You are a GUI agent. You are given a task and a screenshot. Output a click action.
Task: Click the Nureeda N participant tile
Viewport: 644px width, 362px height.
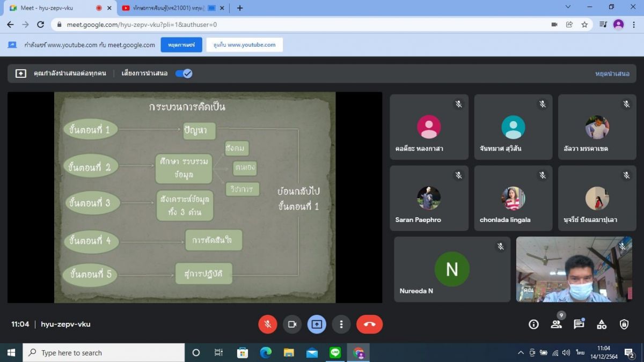(x=452, y=269)
